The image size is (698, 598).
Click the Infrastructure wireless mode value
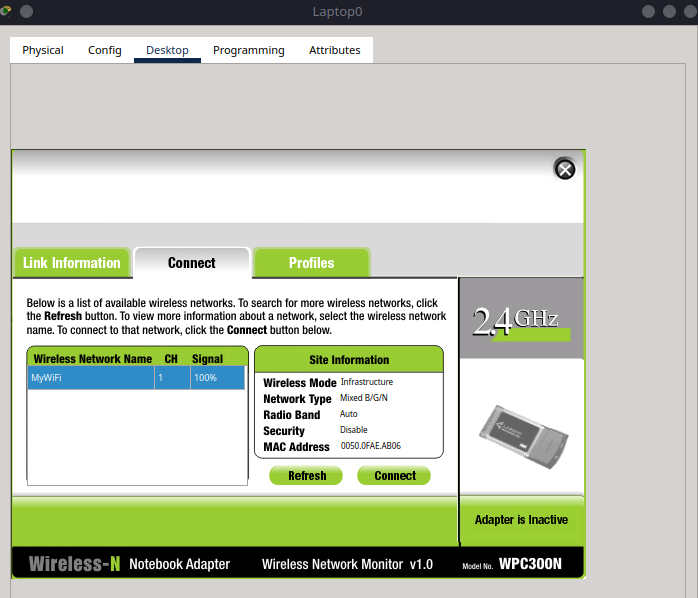(x=367, y=382)
